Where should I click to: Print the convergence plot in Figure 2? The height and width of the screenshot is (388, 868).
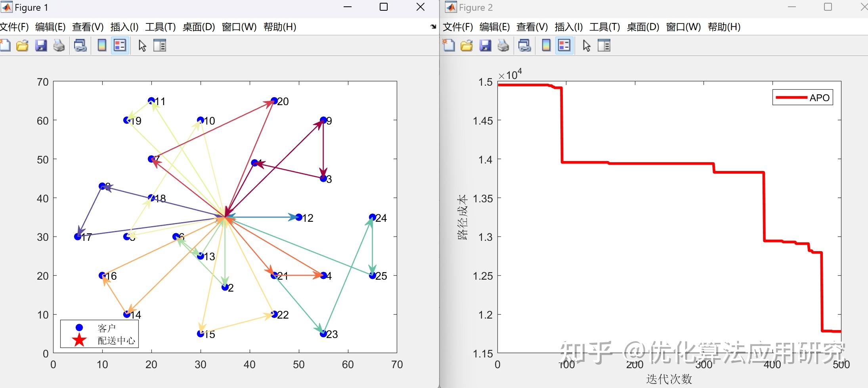click(503, 45)
